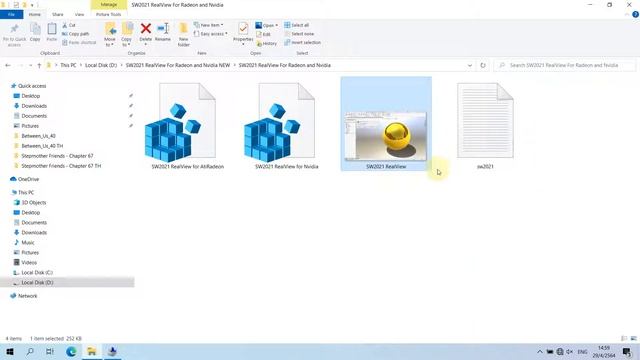The height and width of the screenshot is (360, 640).
Task: Click the Properties icon
Action: click(x=243, y=29)
